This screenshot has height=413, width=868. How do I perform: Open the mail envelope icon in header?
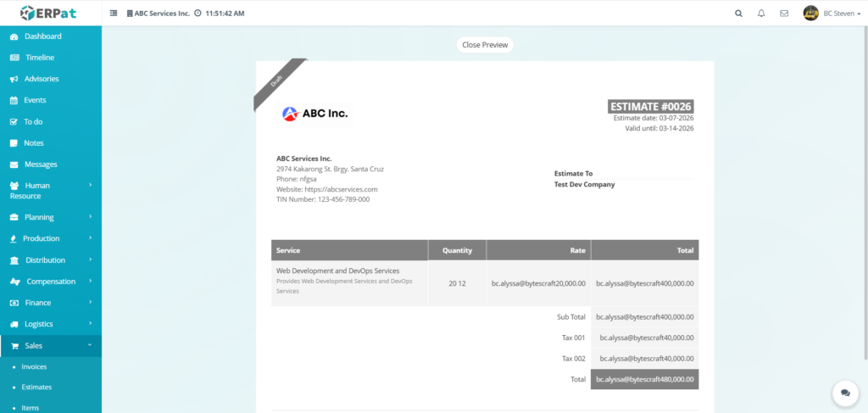coord(784,14)
